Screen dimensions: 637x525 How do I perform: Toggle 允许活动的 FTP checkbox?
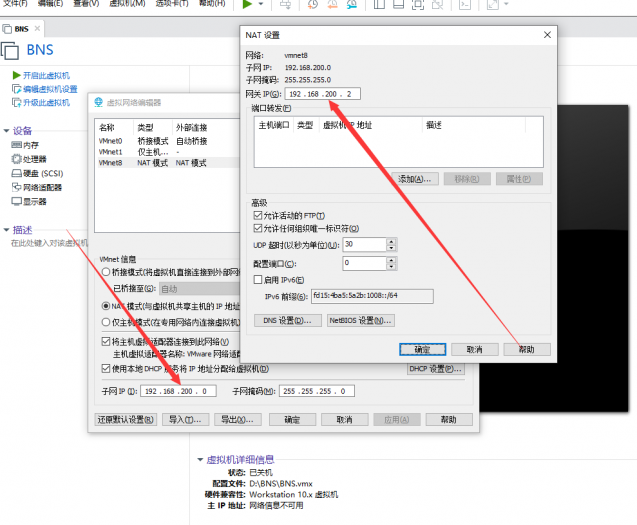[258, 215]
